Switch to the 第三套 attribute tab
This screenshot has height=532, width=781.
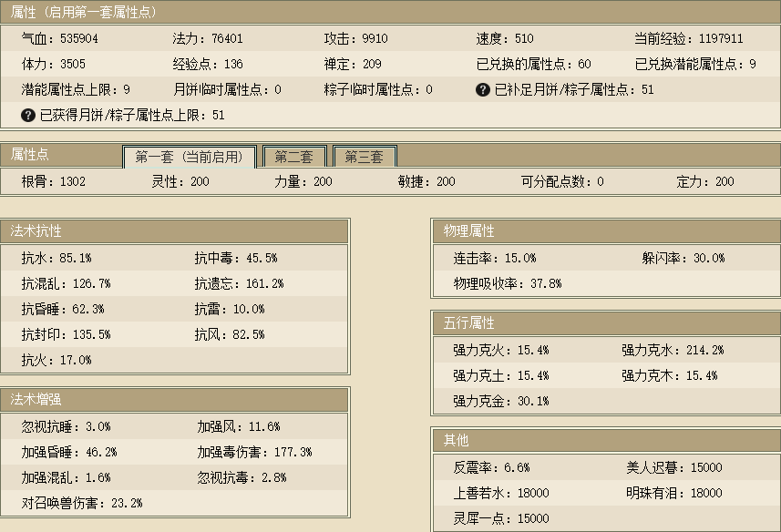coord(364,157)
